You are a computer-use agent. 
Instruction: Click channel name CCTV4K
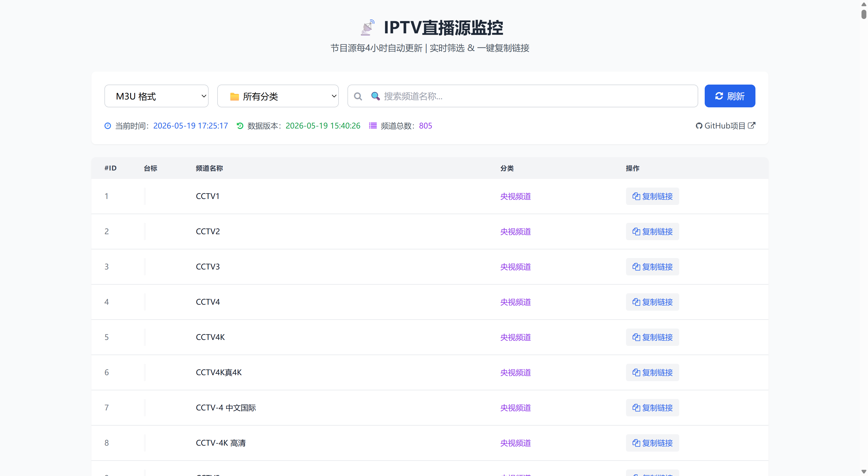(x=210, y=337)
